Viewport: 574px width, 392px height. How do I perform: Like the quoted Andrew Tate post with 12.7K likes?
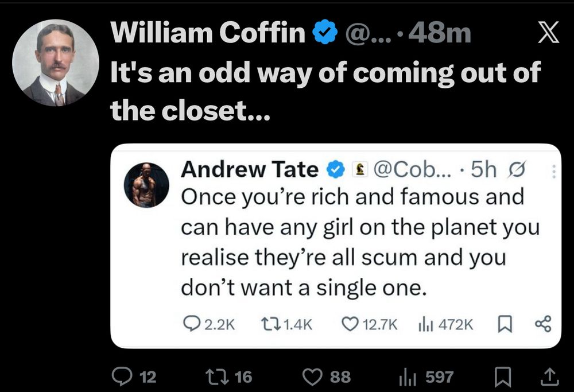click(x=350, y=325)
